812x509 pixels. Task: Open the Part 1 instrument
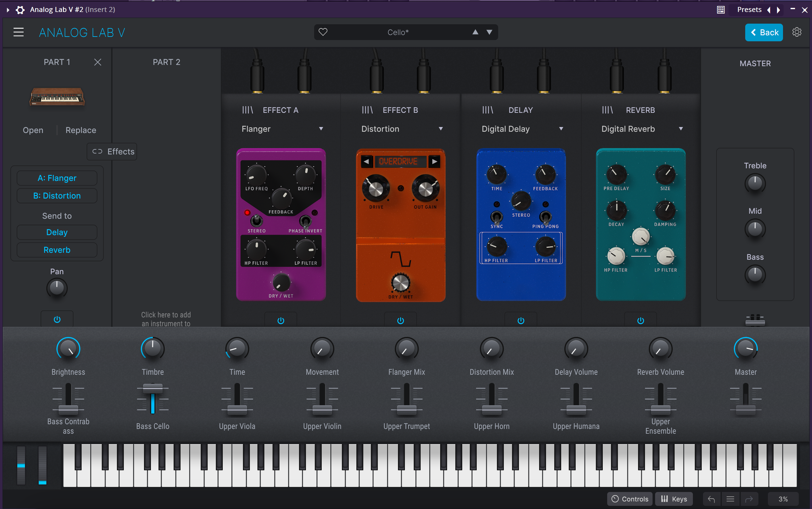33,130
